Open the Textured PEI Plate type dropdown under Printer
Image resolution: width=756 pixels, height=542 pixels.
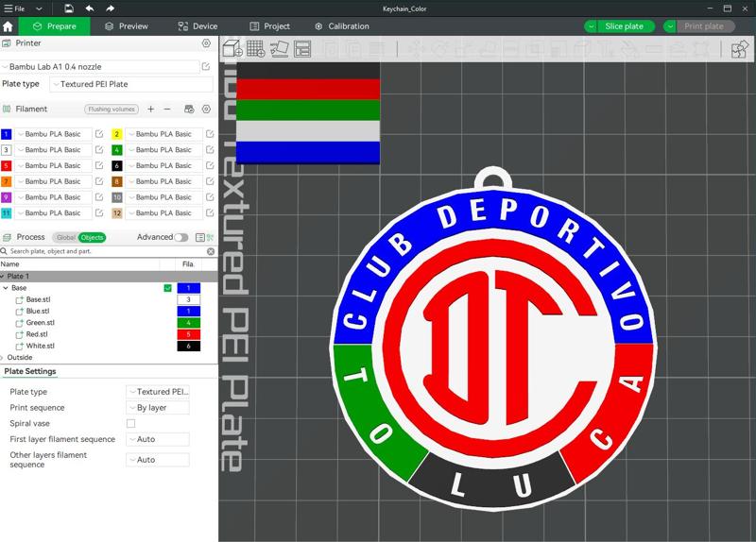[131, 84]
